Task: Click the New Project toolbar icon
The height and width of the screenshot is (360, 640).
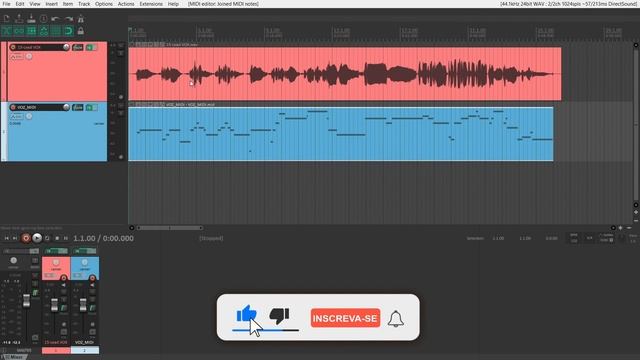Action: (7, 19)
